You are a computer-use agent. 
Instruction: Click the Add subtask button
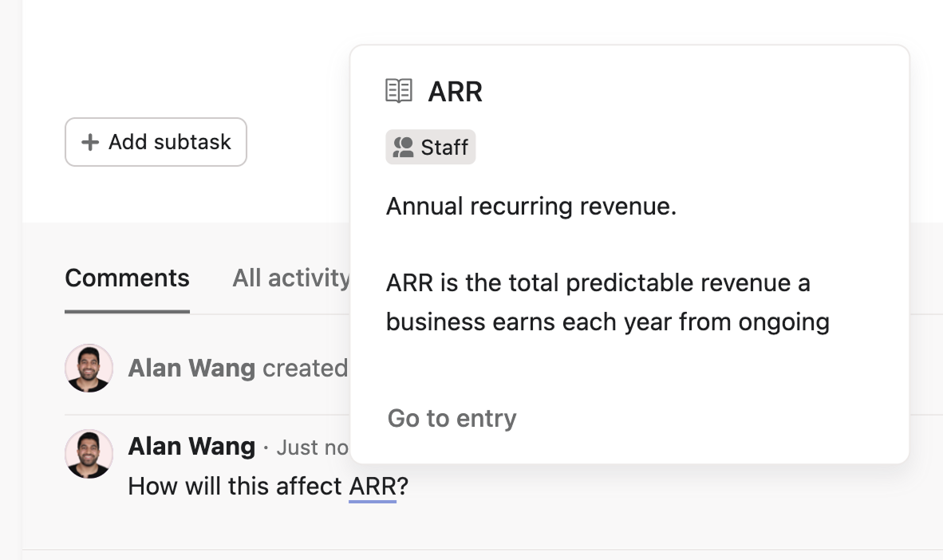(156, 142)
